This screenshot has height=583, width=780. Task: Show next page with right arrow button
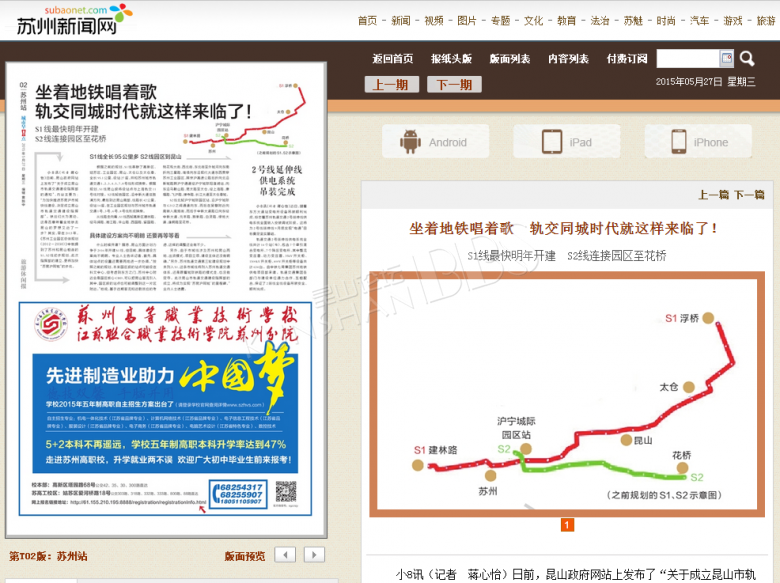click(314, 555)
